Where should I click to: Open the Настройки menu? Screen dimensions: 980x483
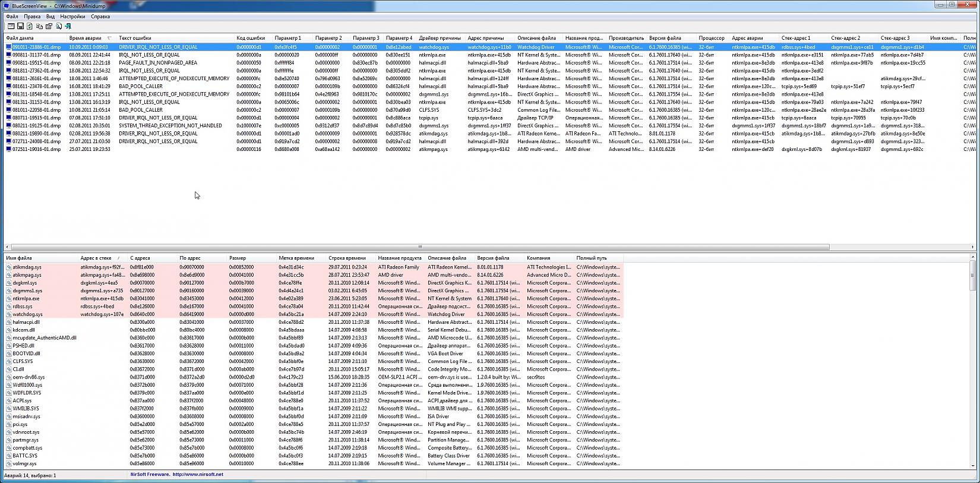tap(72, 17)
